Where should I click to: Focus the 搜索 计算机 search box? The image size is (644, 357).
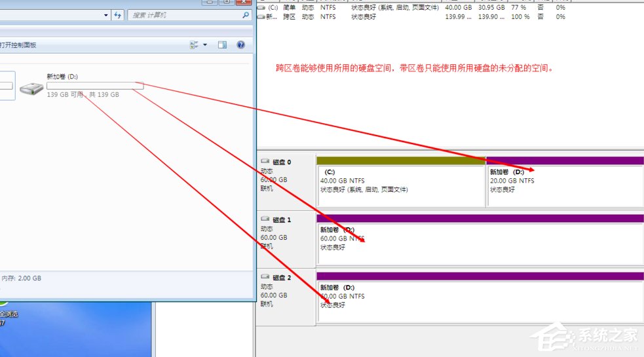pyautogui.click(x=189, y=15)
